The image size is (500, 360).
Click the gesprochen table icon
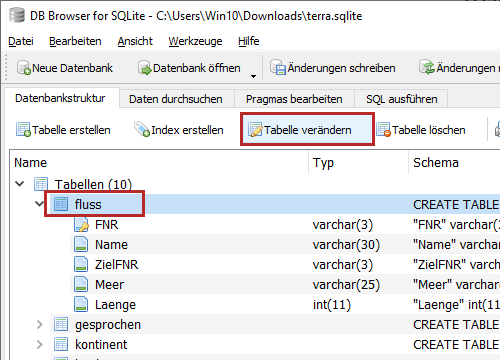click(61, 324)
